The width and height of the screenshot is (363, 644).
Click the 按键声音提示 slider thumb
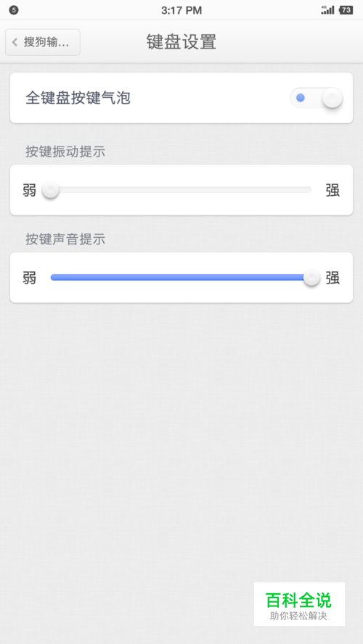pyautogui.click(x=311, y=278)
